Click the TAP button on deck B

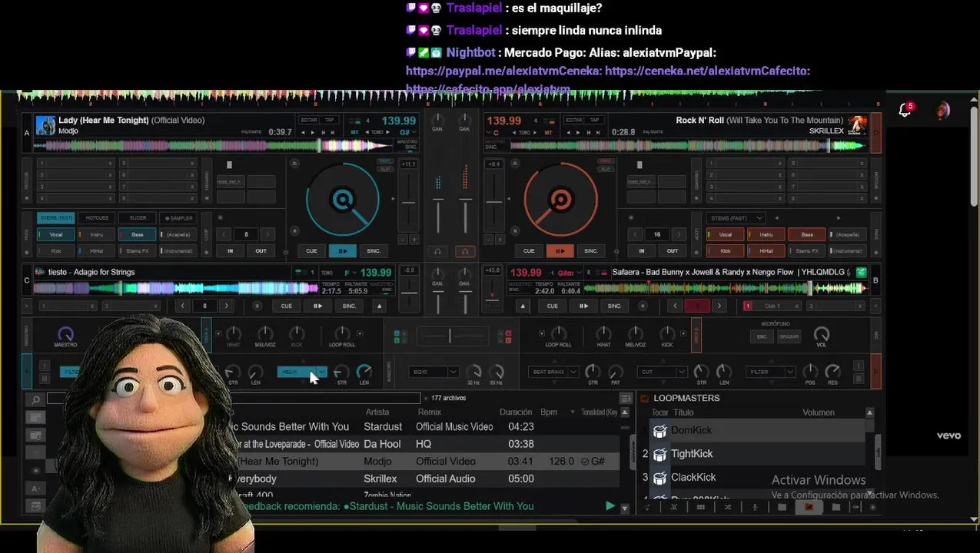594,120
